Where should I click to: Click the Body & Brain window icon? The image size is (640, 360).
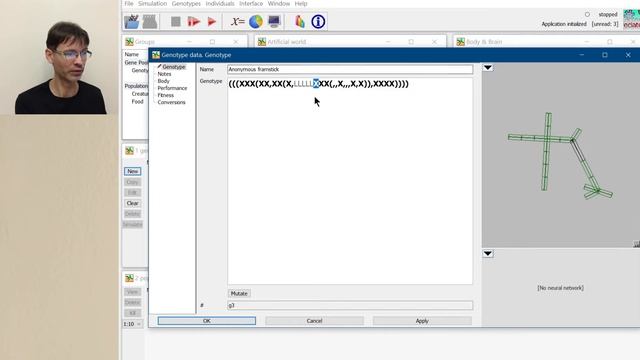[x=460, y=42]
